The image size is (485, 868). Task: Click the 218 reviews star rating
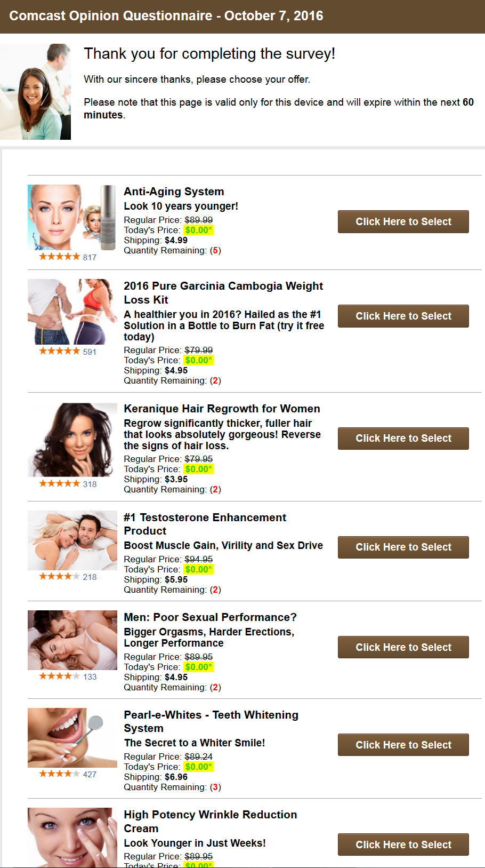68,577
